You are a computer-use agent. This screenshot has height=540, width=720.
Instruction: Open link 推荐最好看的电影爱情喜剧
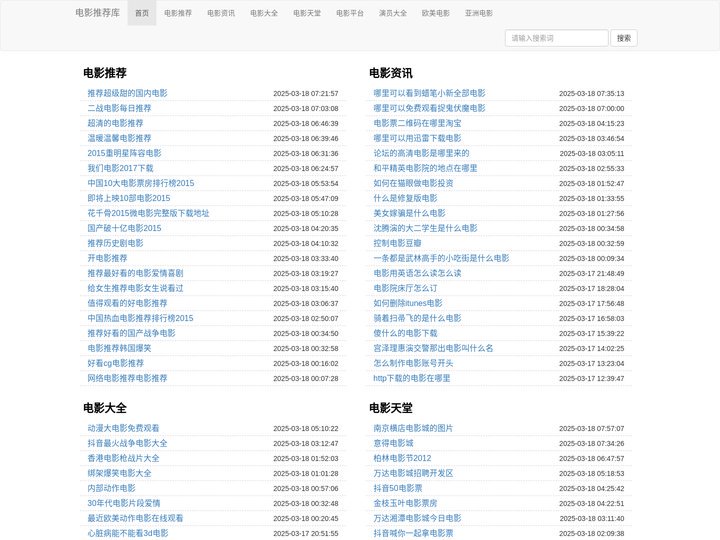tap(135, 273)
